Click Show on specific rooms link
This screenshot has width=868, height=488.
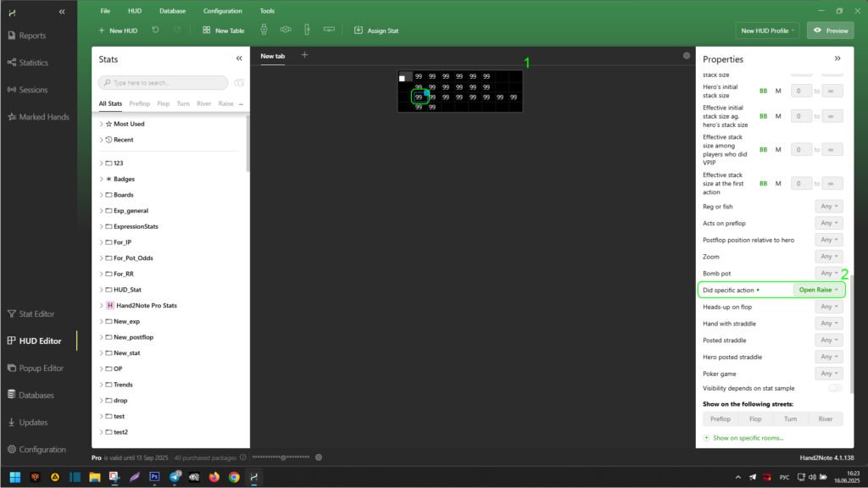point(748,438)
